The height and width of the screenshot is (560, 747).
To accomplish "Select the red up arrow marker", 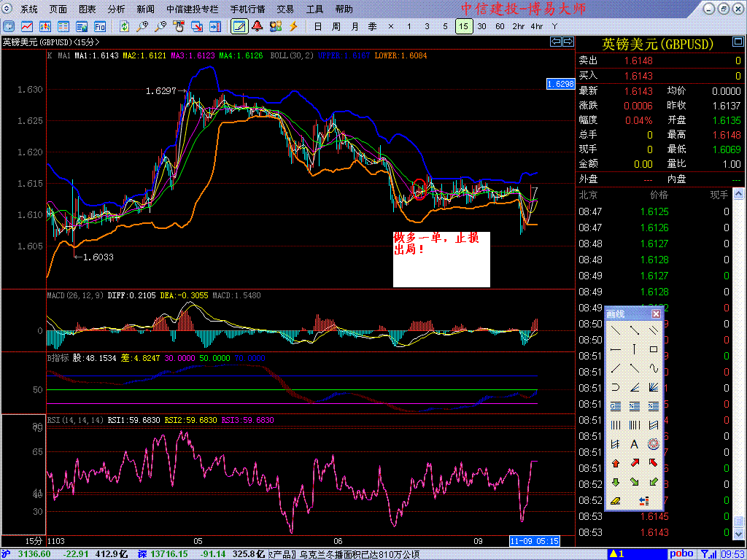I will 616,463.
